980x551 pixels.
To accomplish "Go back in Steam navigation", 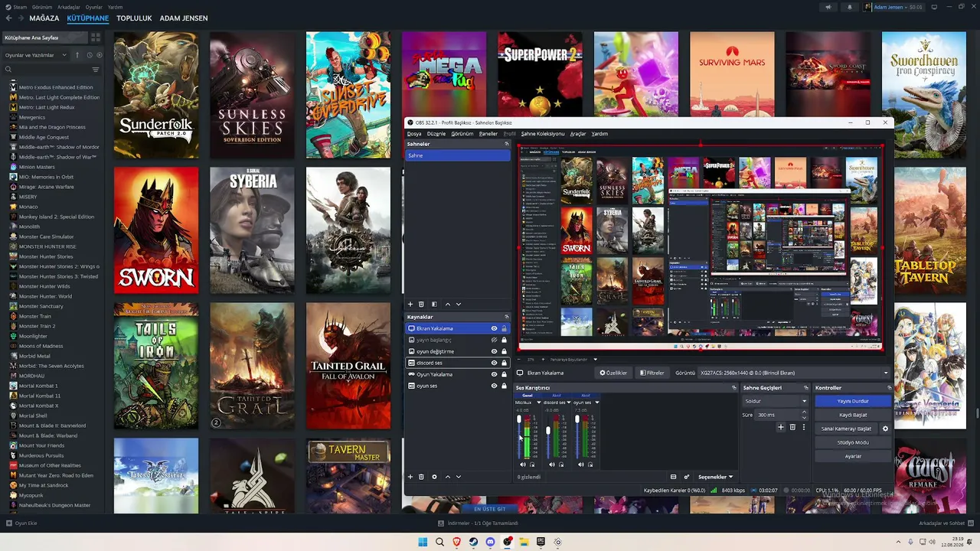I will [x=8, y=18].
